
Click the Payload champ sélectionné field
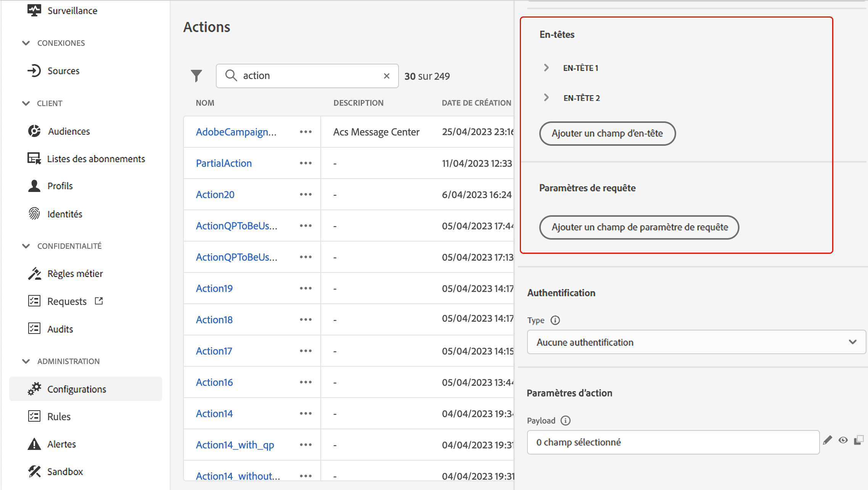pyautogui.click(x=673, y=442)
